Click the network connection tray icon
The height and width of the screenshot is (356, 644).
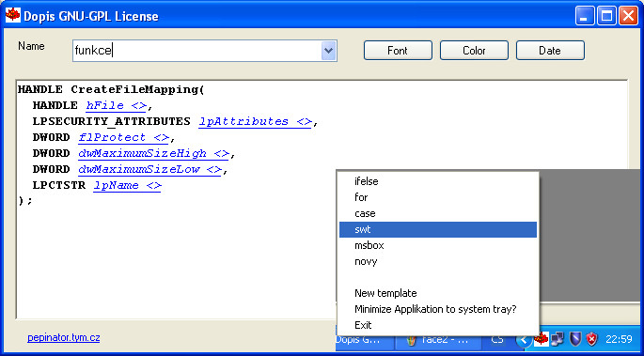[x=557, y=339]
